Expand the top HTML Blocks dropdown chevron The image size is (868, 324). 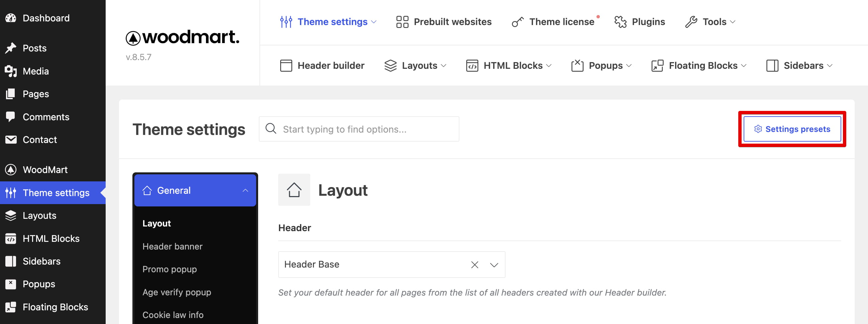coord(549,65)
